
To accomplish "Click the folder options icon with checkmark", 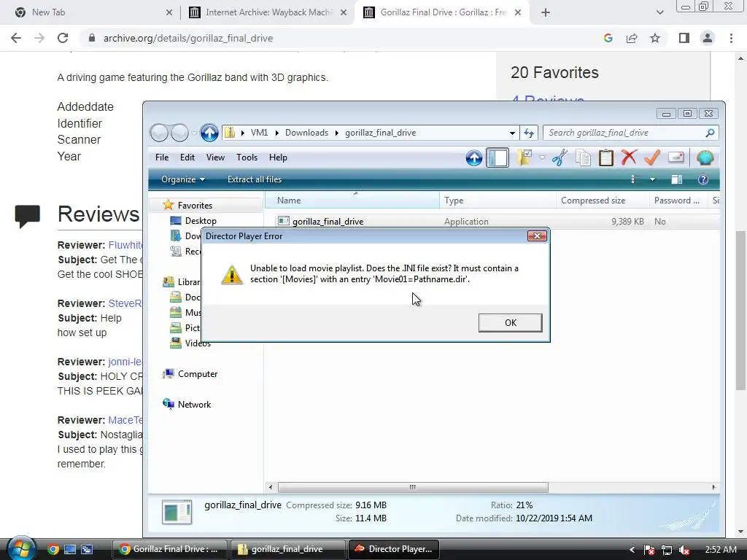I will coord(525,157).
